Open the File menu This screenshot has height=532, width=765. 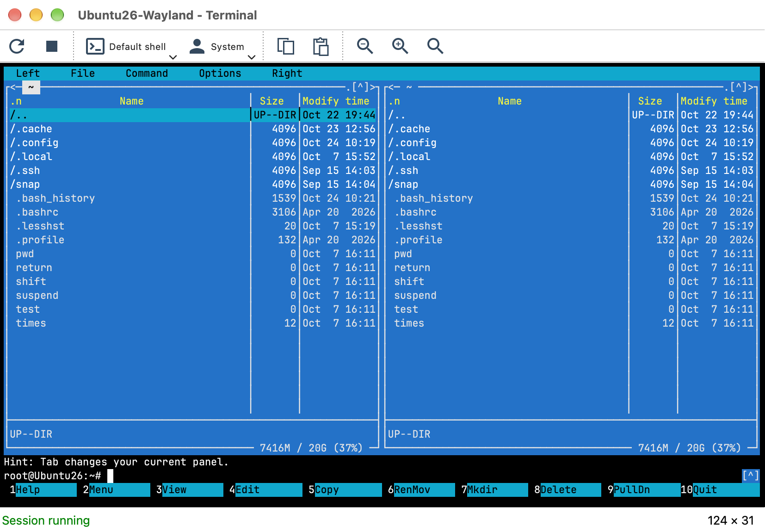click(83, 73)
